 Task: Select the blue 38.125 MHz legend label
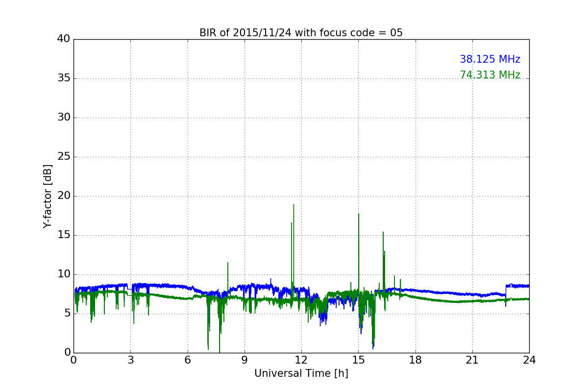(x=490, y=59)
